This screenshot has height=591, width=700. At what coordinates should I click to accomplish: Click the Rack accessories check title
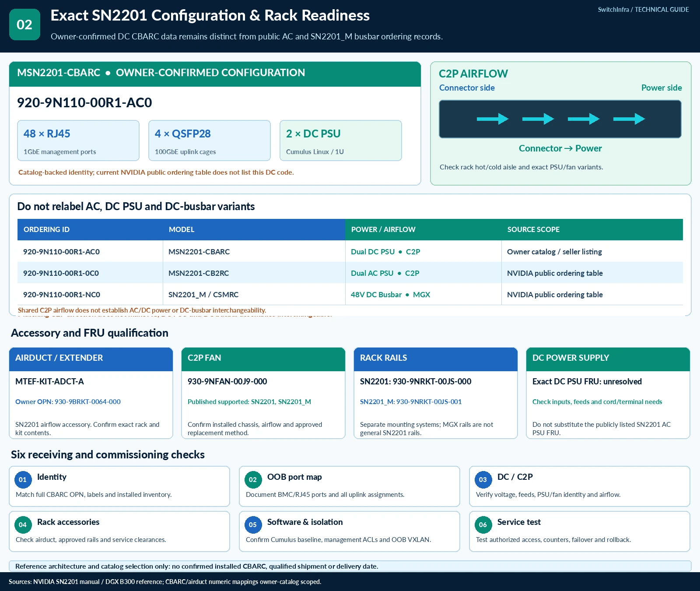68,522
